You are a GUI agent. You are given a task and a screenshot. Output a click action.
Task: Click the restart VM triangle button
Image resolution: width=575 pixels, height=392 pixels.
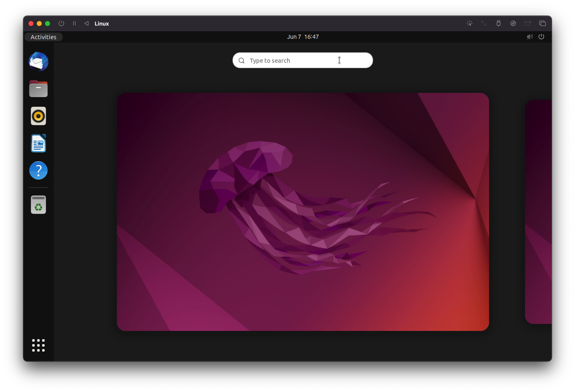(x=86, y=24)
